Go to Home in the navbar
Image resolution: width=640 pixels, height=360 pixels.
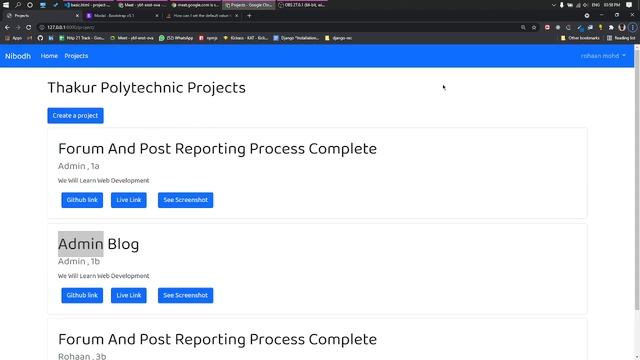[x=49, y=56]
